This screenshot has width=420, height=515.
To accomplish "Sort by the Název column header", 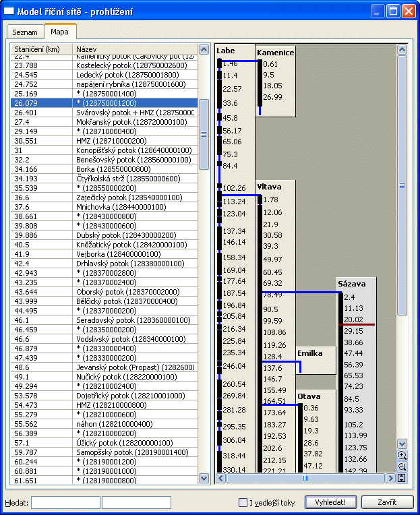I will pos(135,49).
